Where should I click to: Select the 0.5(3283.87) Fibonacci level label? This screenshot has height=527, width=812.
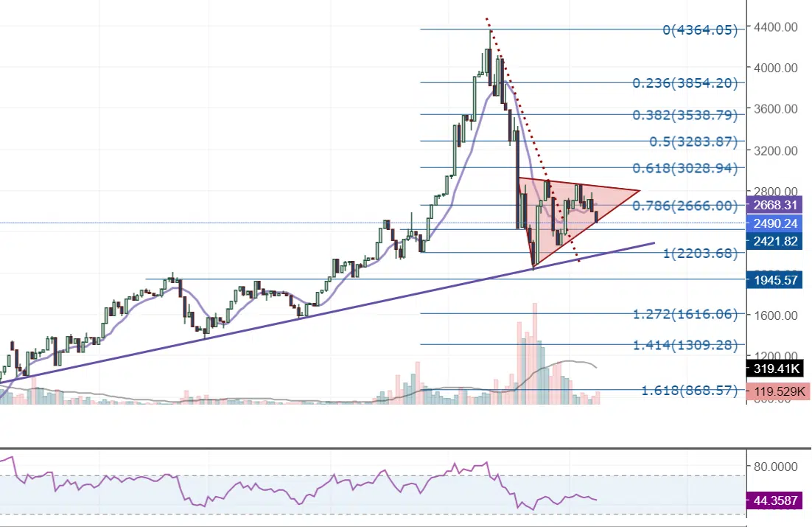click(x=693, y=141)
